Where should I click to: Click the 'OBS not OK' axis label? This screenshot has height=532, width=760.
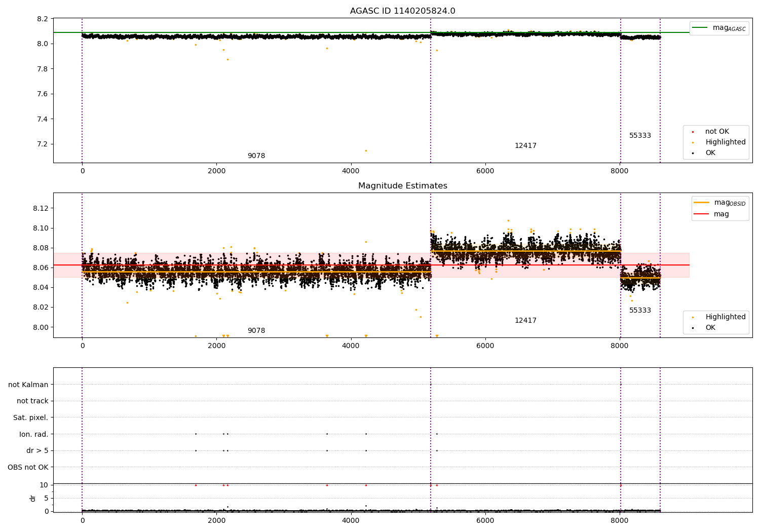click(x=28, y=467)
